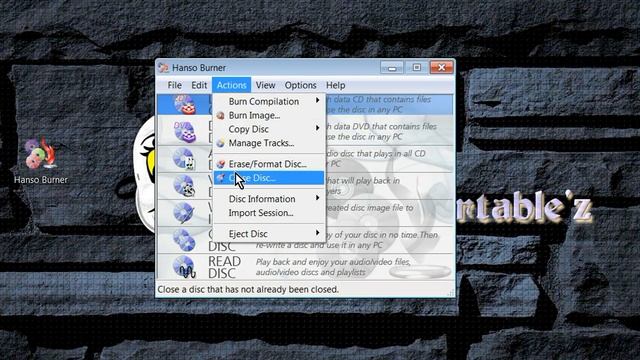Expand the Eject Disc submenu arrow
This screenshot has width=640, height=360.
point(317,233)
